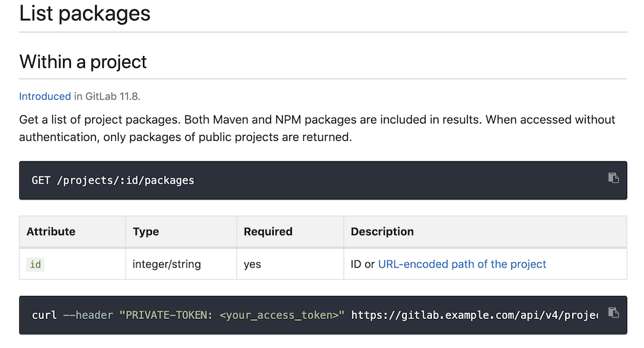Copy the curl command code block
This screenshot has width=644, height=348.
pyautogui.click(x=613, y=313)
